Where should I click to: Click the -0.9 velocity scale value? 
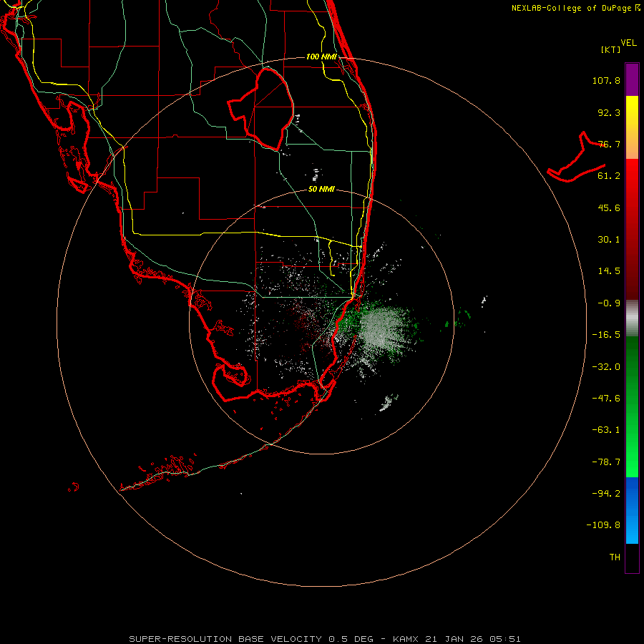[x=609, y=303]
